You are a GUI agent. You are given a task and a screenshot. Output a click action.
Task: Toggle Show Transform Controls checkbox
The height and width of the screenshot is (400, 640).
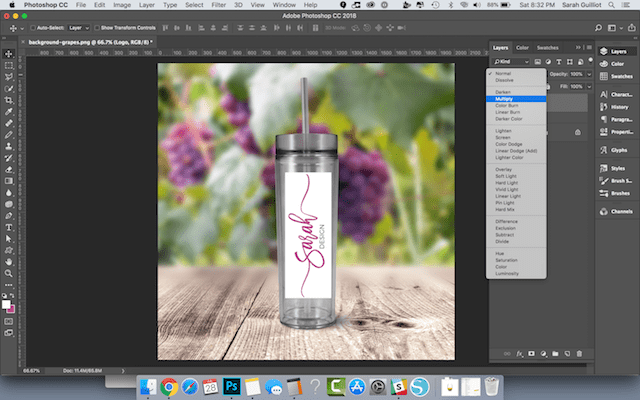[x=99, y=27]
